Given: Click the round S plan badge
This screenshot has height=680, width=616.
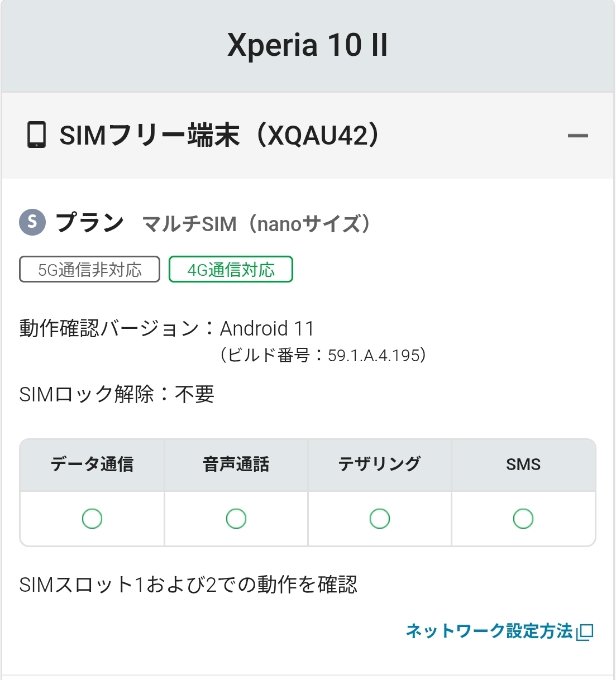Looking at the screenshot, I should (x=32, y=222).
